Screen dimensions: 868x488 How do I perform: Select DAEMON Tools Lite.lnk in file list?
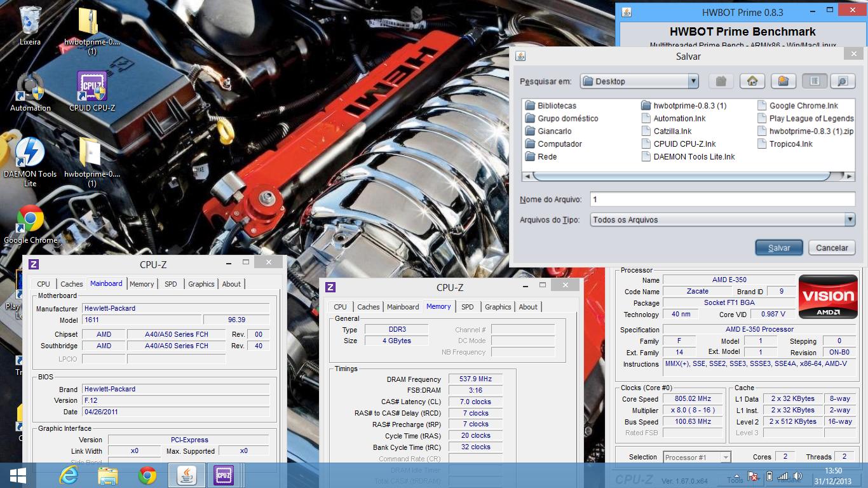point(688,156)
